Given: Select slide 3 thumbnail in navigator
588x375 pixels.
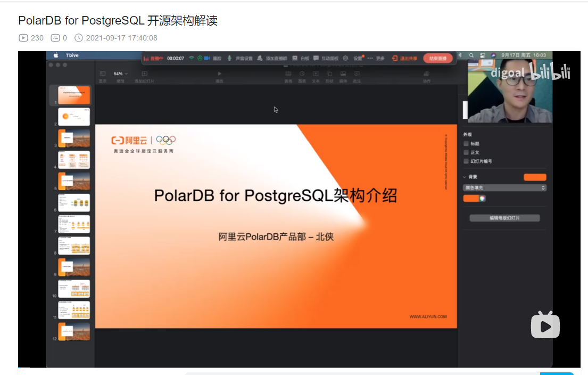Looking at the screenshot, I should 74,138.
